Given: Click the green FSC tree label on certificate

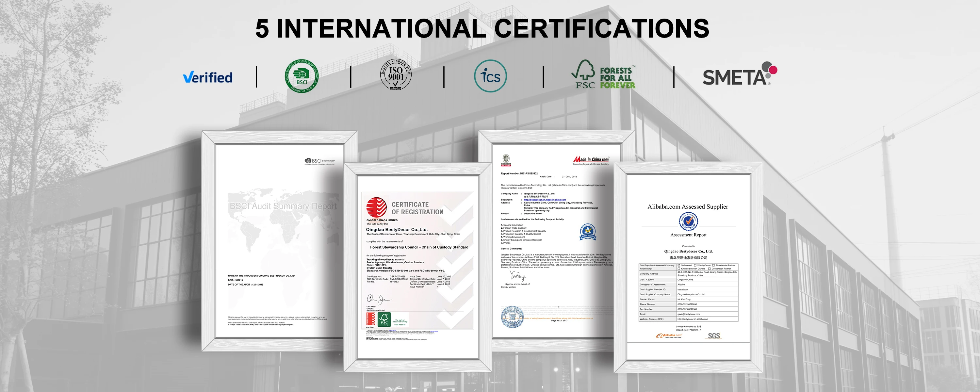Looking at the screenshot, I should (x=384, y=319).
